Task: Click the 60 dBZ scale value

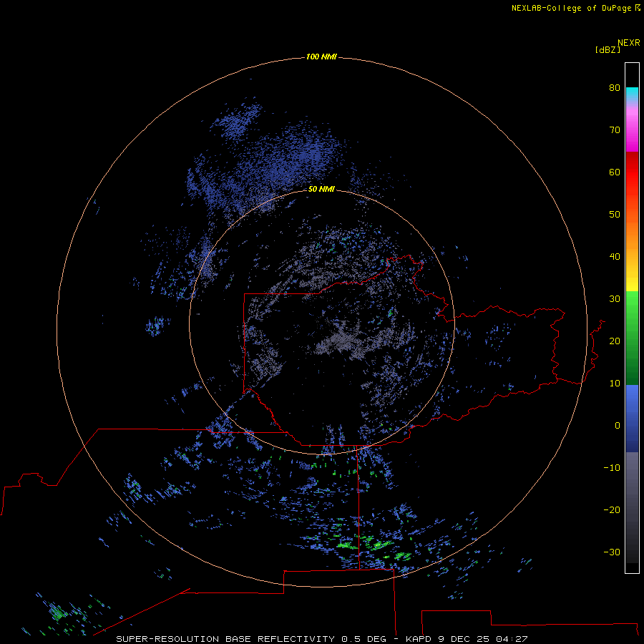Action: tap(615, 172)
